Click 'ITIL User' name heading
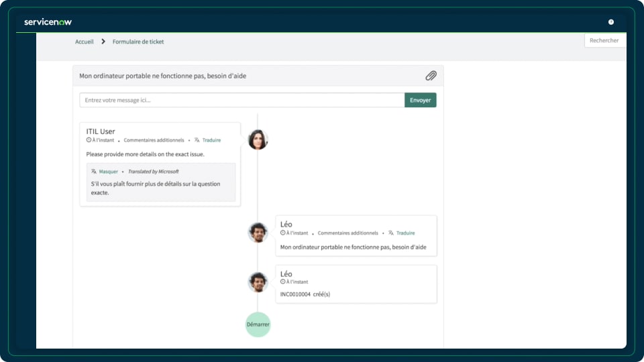The width and height of the screenshot is (644, 362). pyautogui.click(x=101, y=131)
